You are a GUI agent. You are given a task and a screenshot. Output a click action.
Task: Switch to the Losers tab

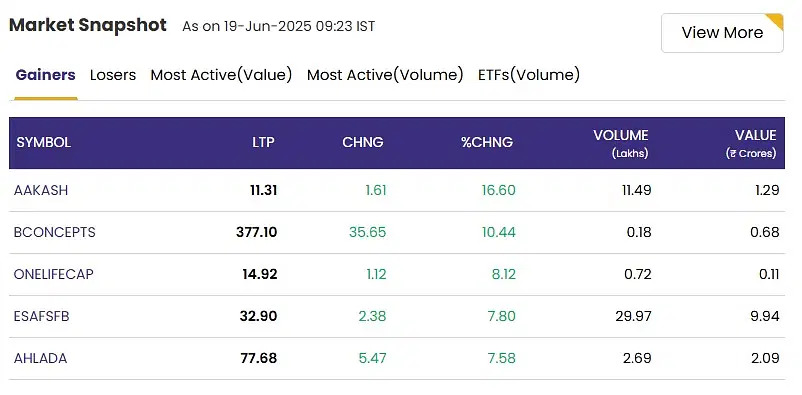(113, 75)
